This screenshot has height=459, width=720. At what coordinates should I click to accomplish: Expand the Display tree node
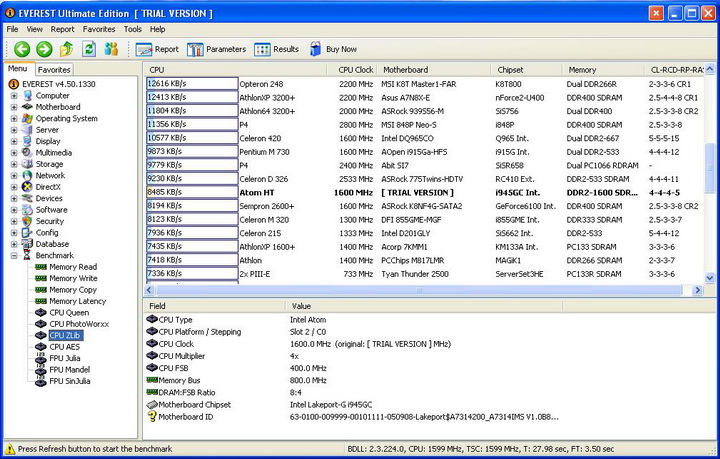coord(14,141)
